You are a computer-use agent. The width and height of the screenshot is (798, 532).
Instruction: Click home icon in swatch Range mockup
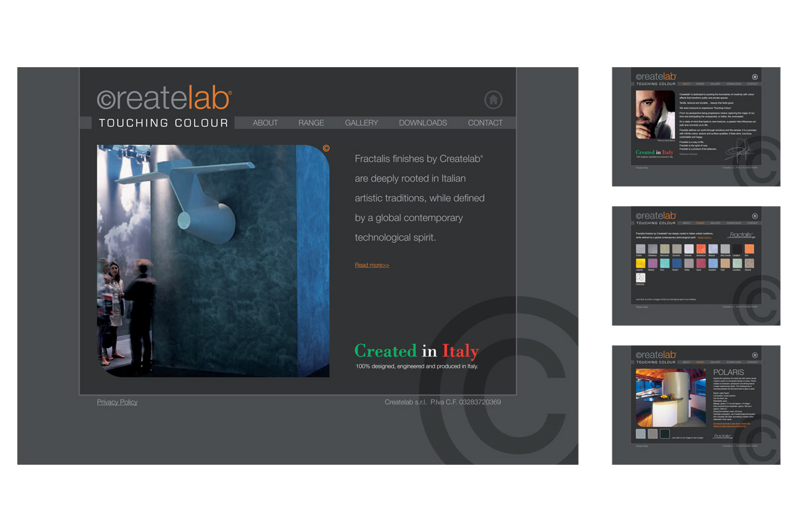click(x=755, y=216)
